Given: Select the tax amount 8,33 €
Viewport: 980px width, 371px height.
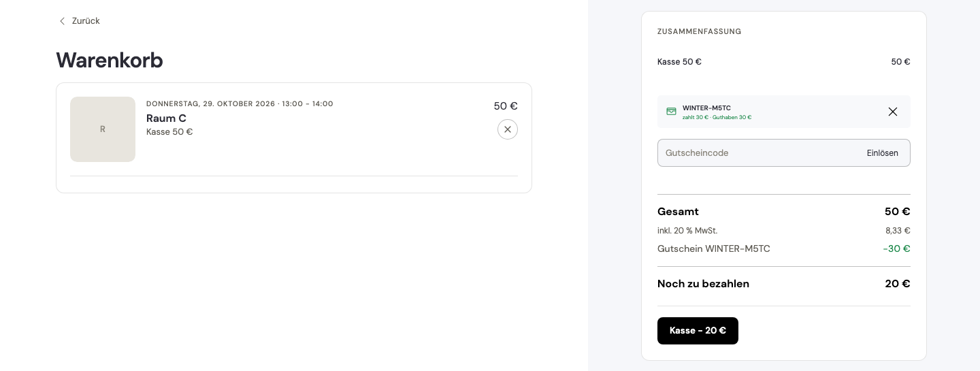Looking at the screenshot, I should point(898,231).
